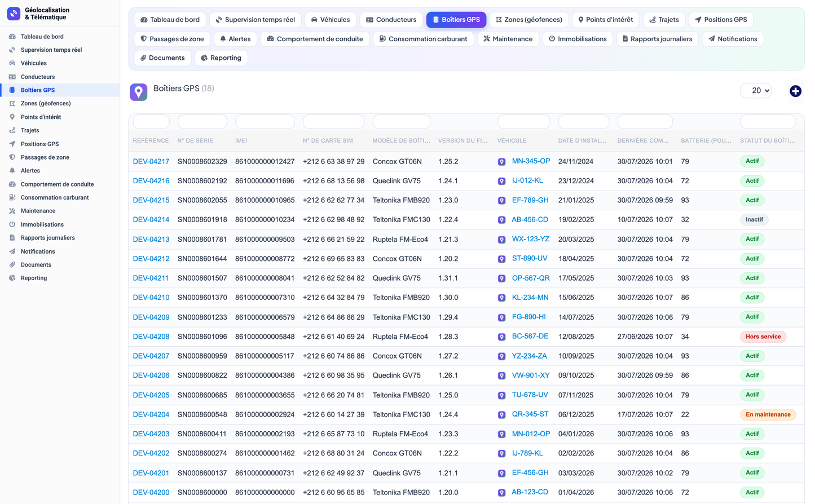This screenshot has height=504, width=815.
Task: Open the Statut du boîtier filter field
Action: click(768, 122)
